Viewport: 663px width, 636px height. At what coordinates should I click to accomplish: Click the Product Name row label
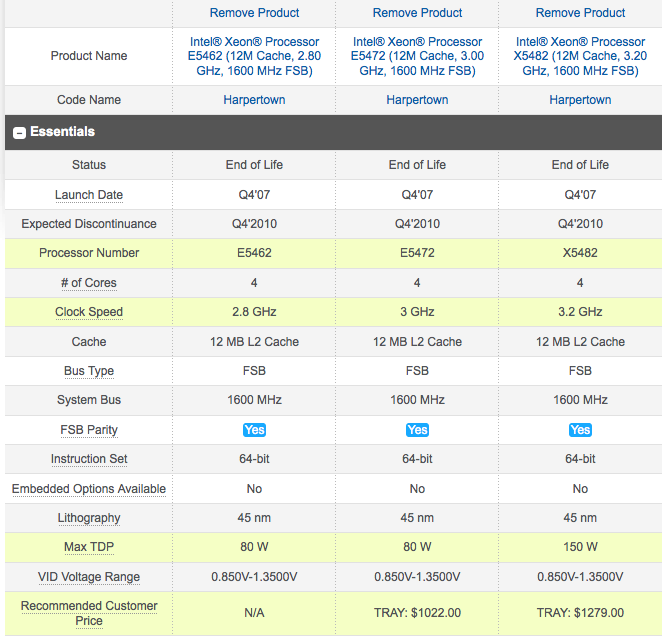pyautogui.click(x=89, y=56)
